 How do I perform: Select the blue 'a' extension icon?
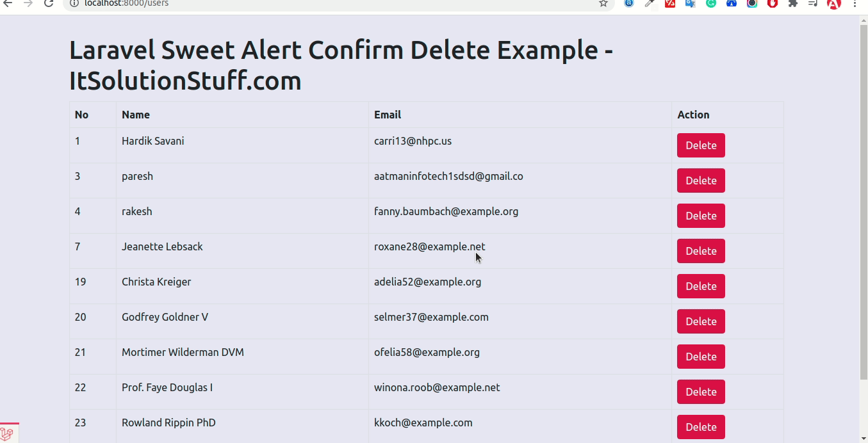630,4
